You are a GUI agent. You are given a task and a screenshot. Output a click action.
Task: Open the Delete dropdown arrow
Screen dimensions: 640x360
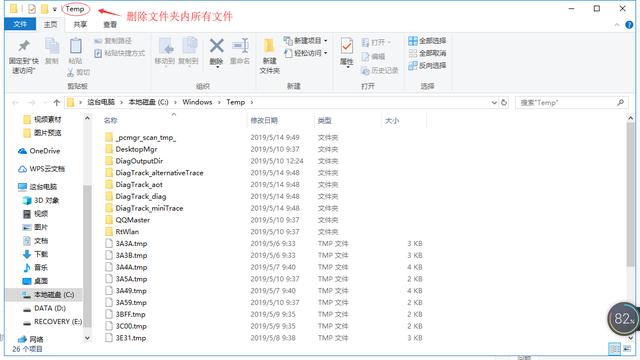click(x=217, y=67)
